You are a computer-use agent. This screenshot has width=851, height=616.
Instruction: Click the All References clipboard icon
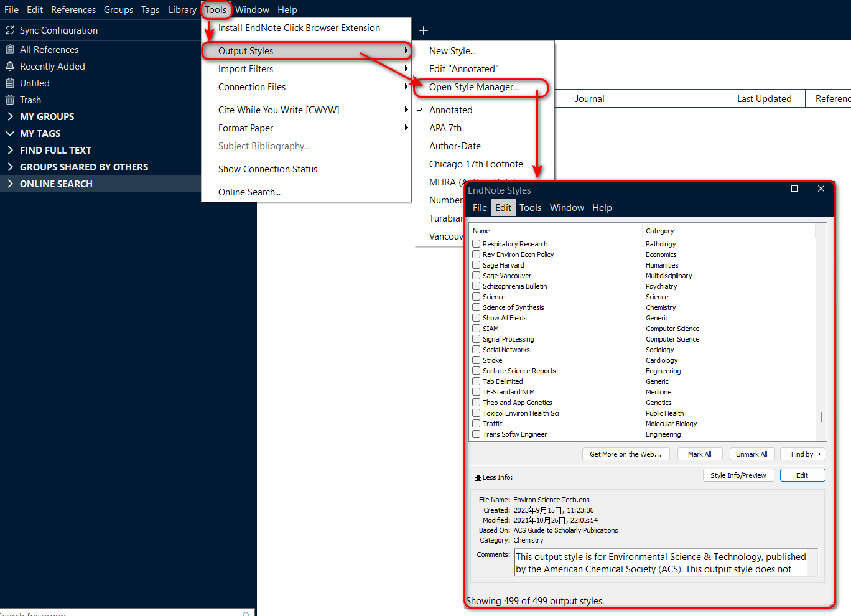coord(10,49)
